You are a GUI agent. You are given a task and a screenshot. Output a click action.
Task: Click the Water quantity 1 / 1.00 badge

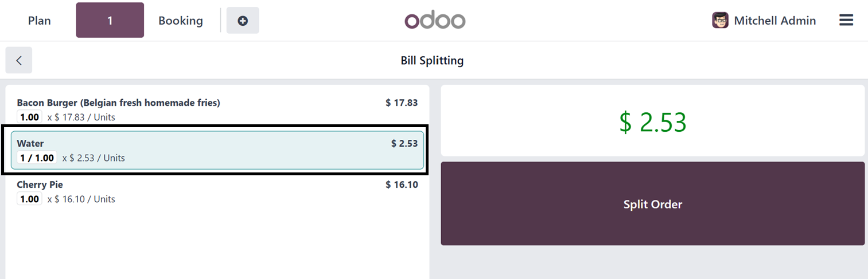click(x=37, y=158)
